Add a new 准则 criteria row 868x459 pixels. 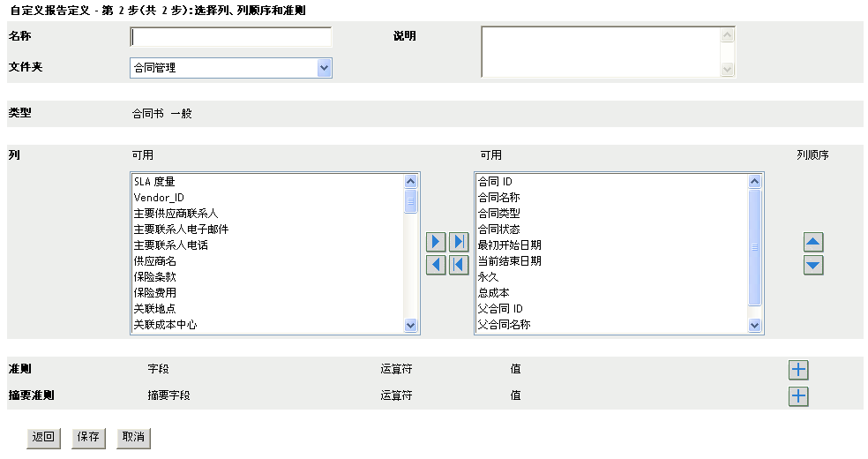pos(798,370)
